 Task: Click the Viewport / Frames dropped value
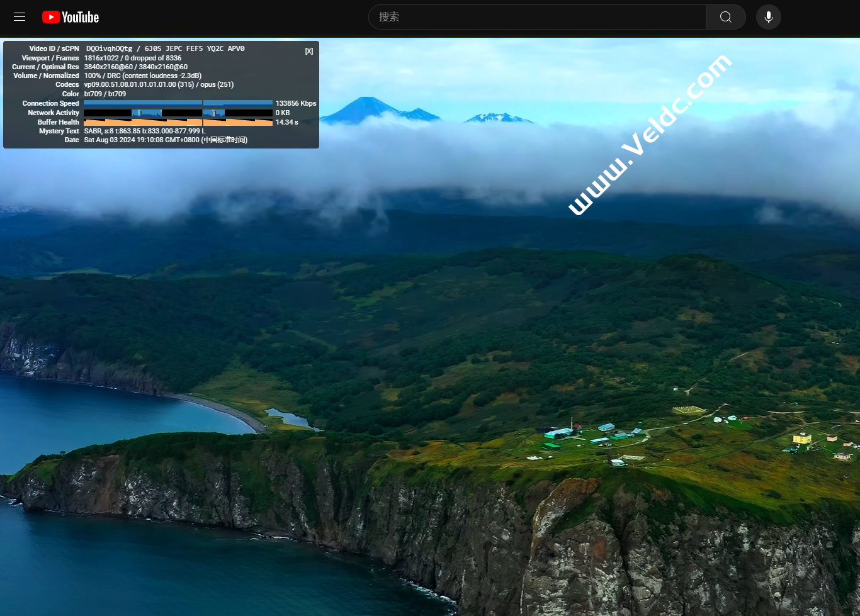[132, 58]
